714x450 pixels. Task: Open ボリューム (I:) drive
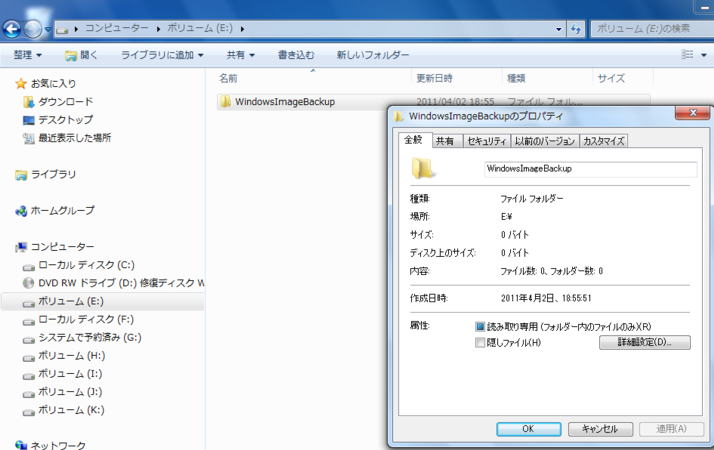pos(63,374)
